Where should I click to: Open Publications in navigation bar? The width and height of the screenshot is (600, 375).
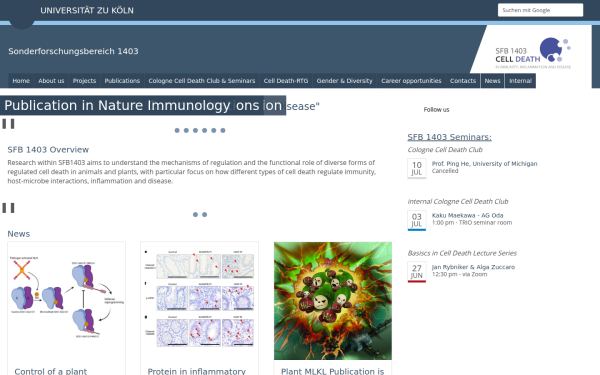122,81
